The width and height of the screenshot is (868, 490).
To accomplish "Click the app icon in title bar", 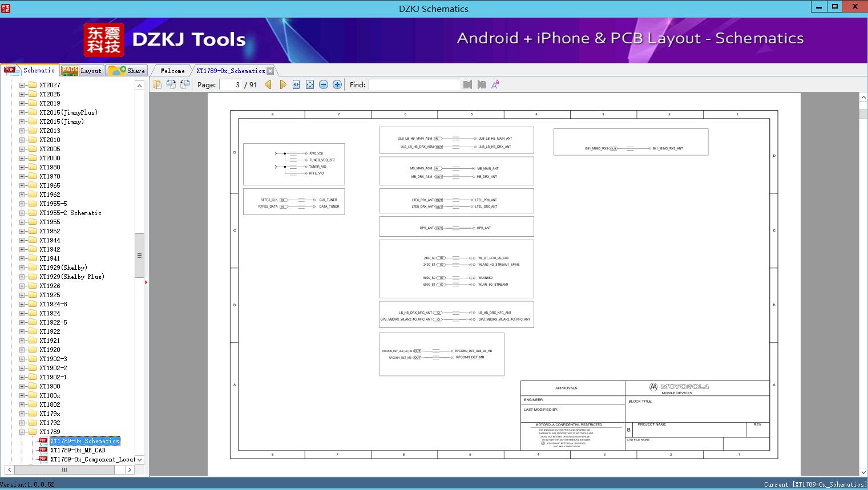I will [x=5, y=8].
